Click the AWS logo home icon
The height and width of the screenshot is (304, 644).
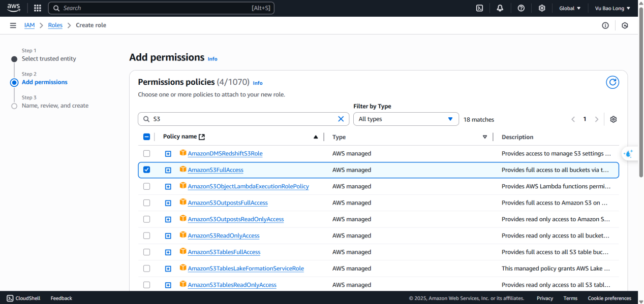coord(13,8)
